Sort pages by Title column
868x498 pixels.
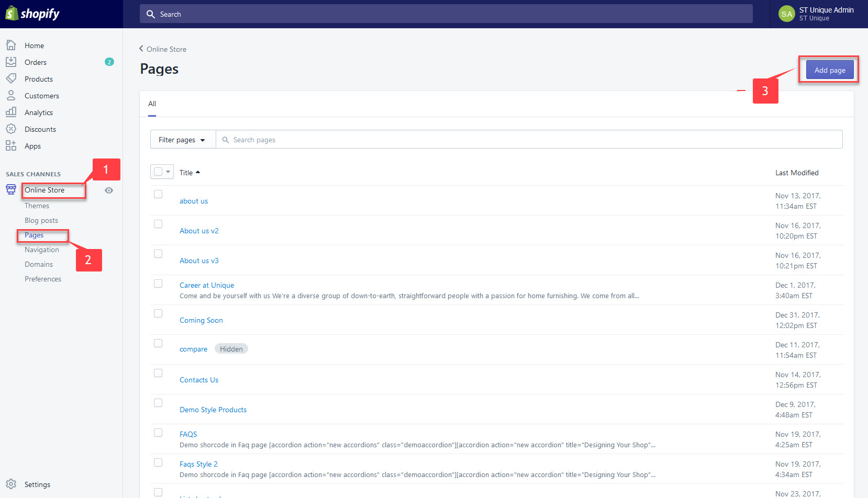click(190, 173)
